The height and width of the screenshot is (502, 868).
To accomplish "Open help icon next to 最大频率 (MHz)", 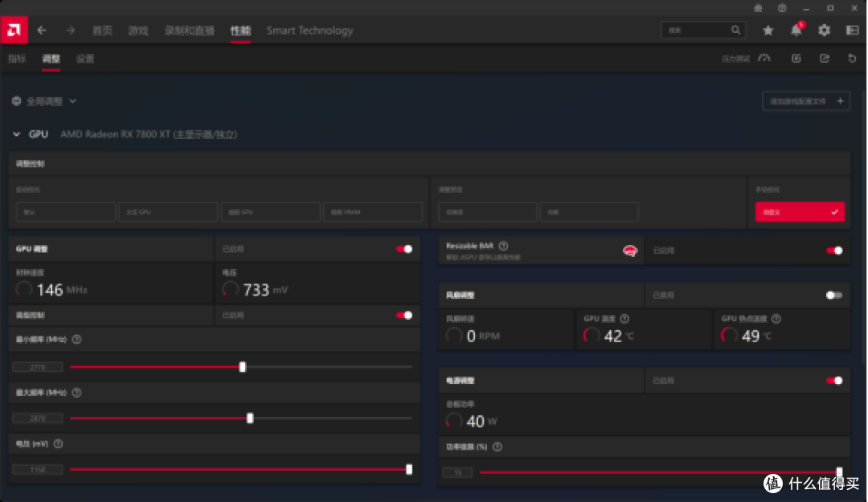I will click(x=77, y=393).
